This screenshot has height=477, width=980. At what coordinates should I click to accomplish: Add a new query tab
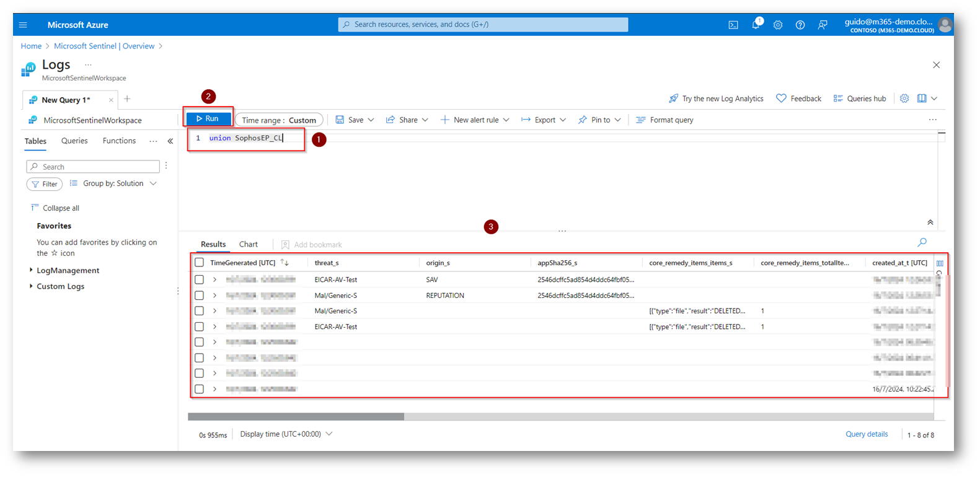[127, 99]
